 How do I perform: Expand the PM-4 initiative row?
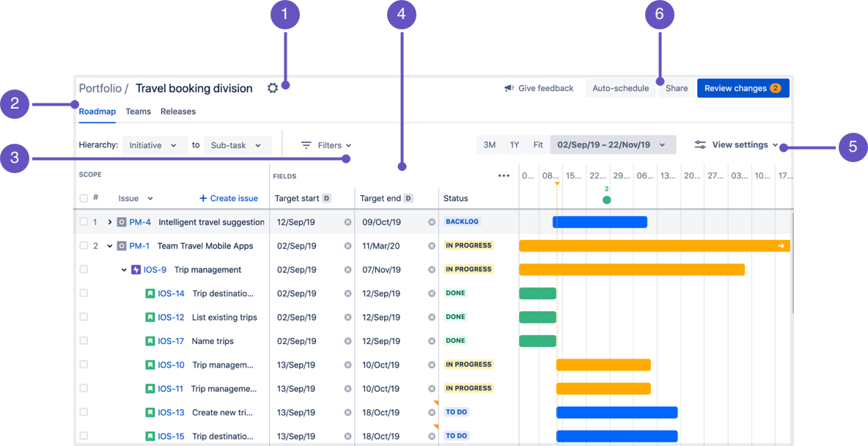pyautogui.click(x=110, y=222)
